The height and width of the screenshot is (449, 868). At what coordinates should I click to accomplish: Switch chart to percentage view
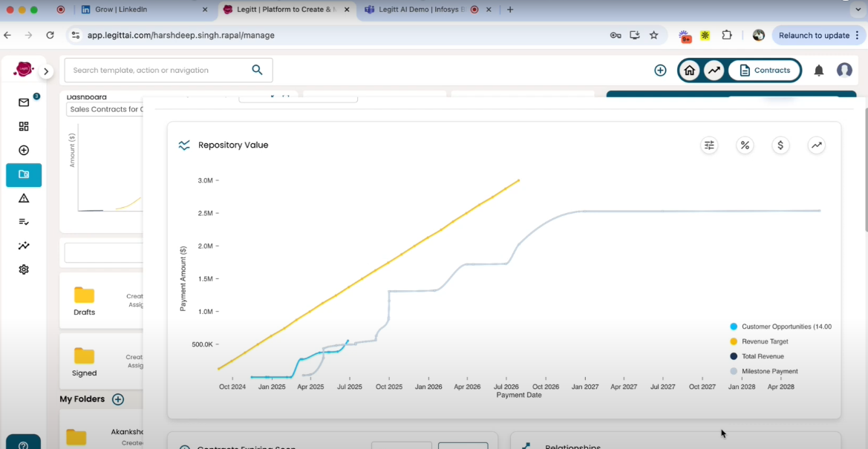tap(745, 145)
